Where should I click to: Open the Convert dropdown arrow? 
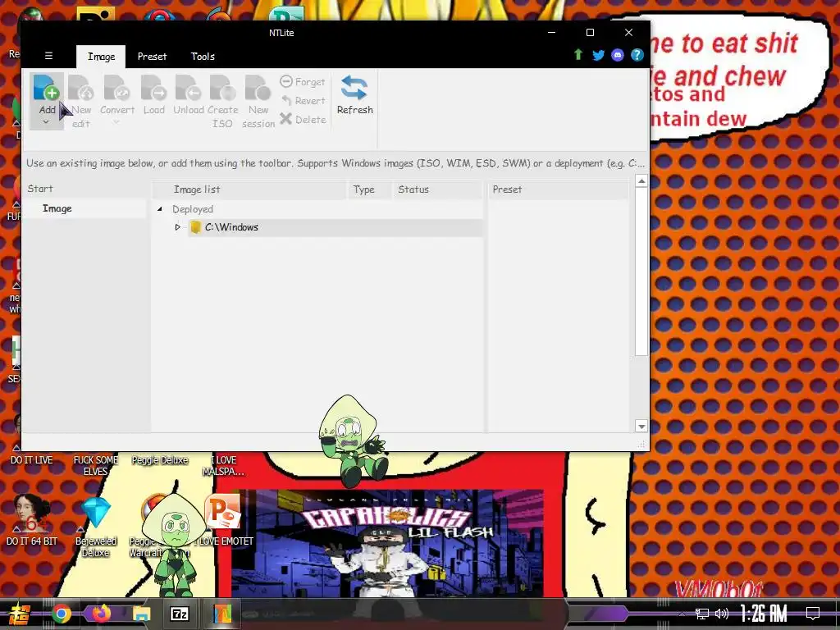point(116,122)
